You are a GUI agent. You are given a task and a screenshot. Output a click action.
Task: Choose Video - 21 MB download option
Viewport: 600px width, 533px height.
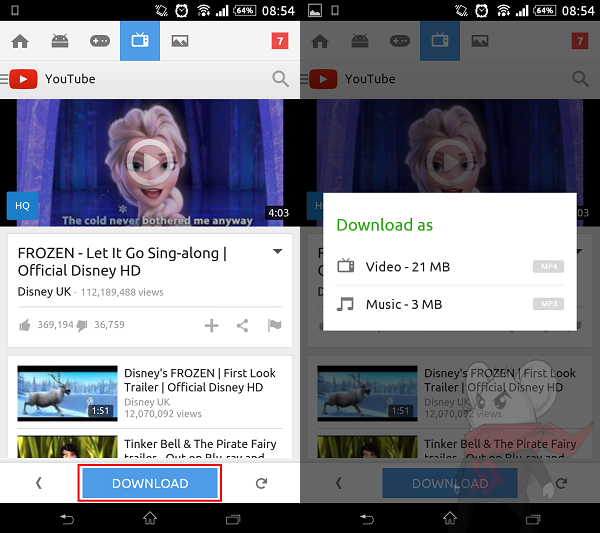click(450, 267)
